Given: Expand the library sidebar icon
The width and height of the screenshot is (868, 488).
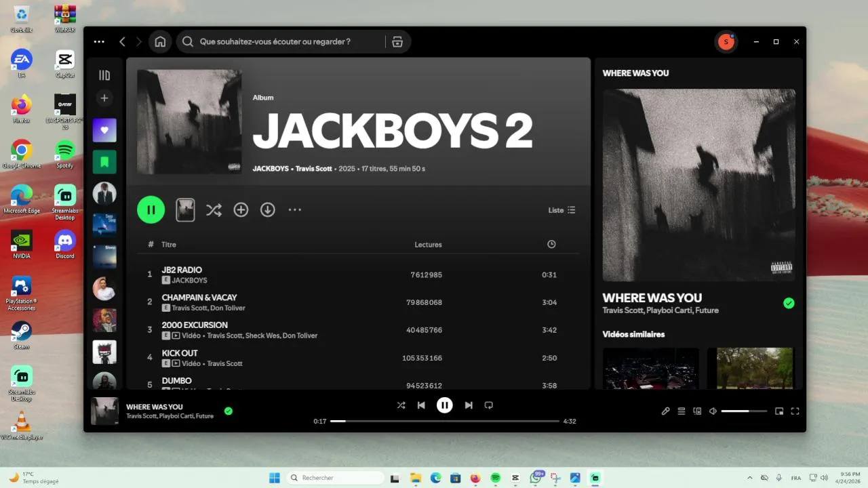Looking at the screenshot, I should [104, 75].
